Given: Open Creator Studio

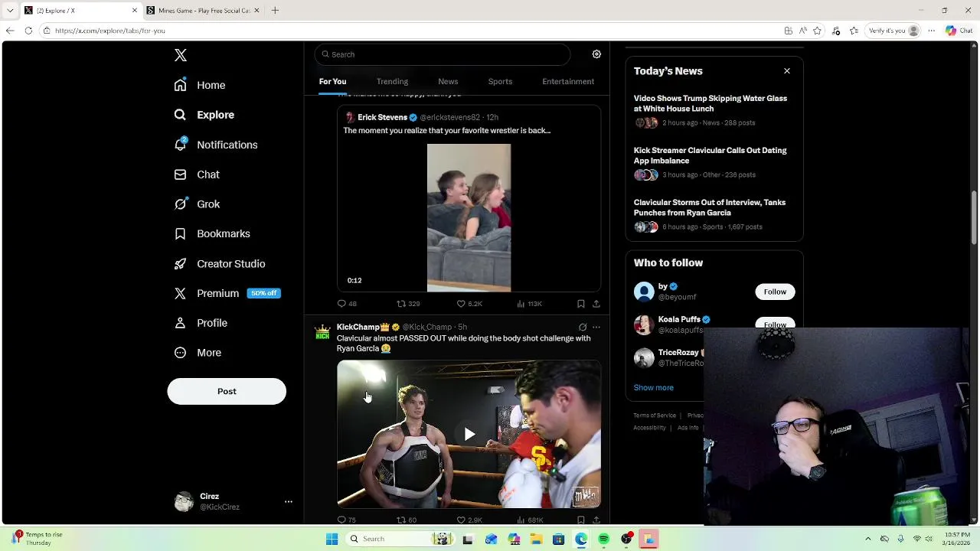Looking at the screenshot, I should coord(220,263).
